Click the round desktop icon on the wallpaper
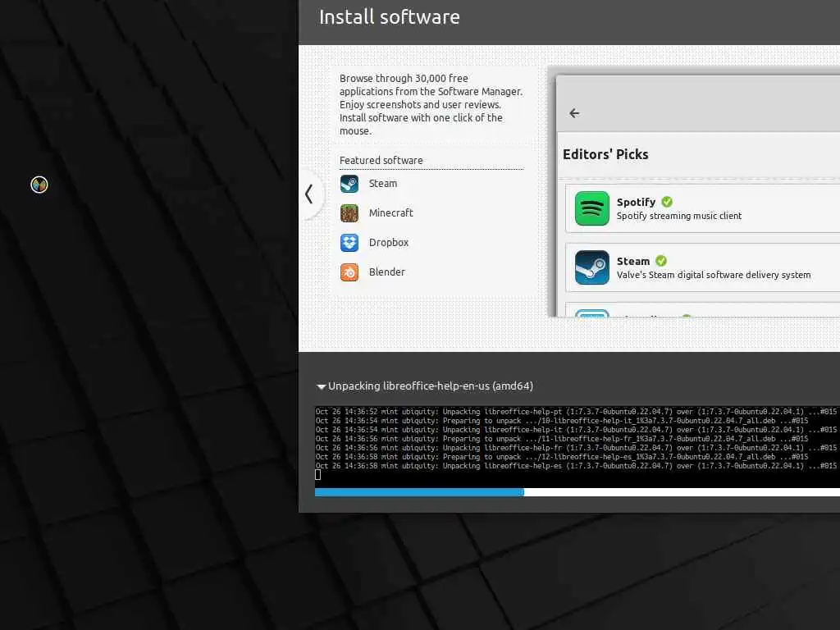Viewport: 840px width, 630px height. click(39, 185)
